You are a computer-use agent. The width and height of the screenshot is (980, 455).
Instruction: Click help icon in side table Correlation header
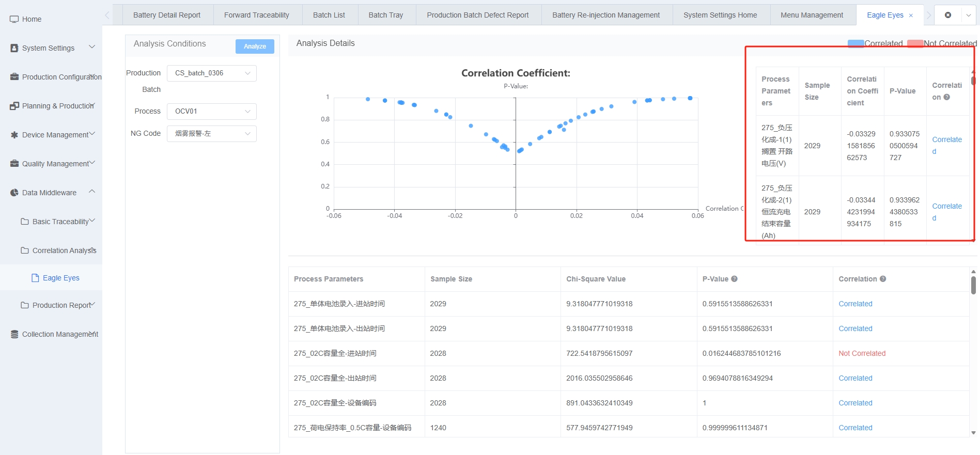(946, 97)
